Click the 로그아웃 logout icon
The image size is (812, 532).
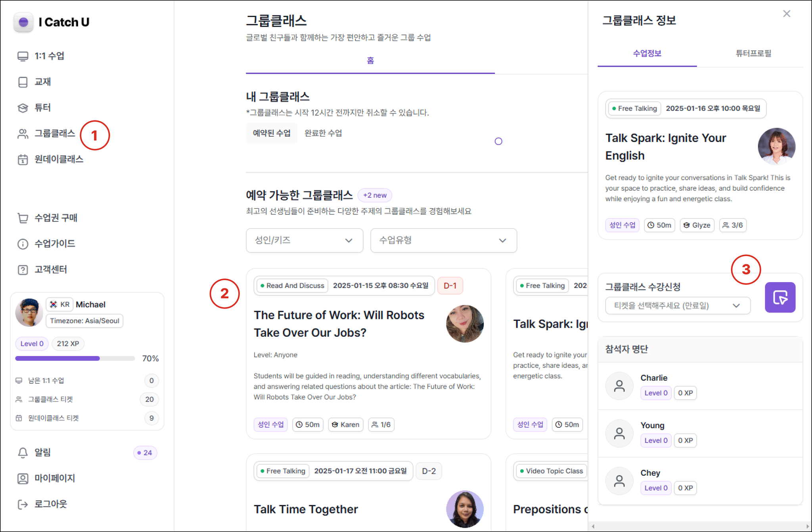tap(23, 504)
